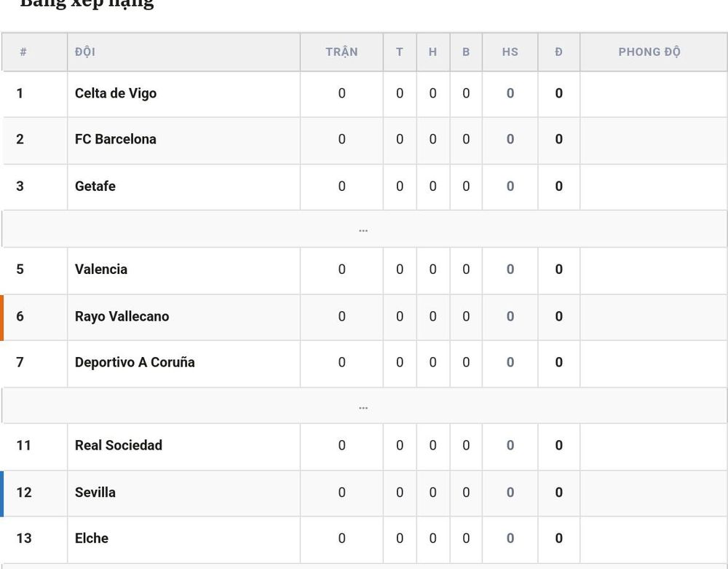Image resolution: width=728 pixels, height=569 pixels.
Task: Click the T wins column header
Action: 399,52
